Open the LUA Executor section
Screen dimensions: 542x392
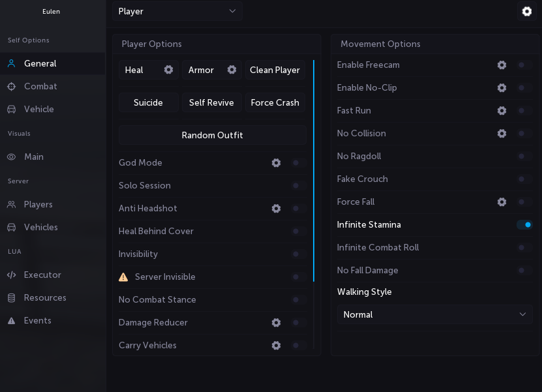[42, 275]
